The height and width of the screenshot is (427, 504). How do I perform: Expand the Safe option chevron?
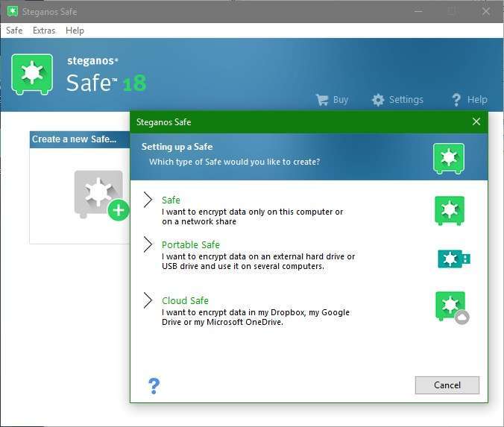pyautogui.click(x=148, y=200)
